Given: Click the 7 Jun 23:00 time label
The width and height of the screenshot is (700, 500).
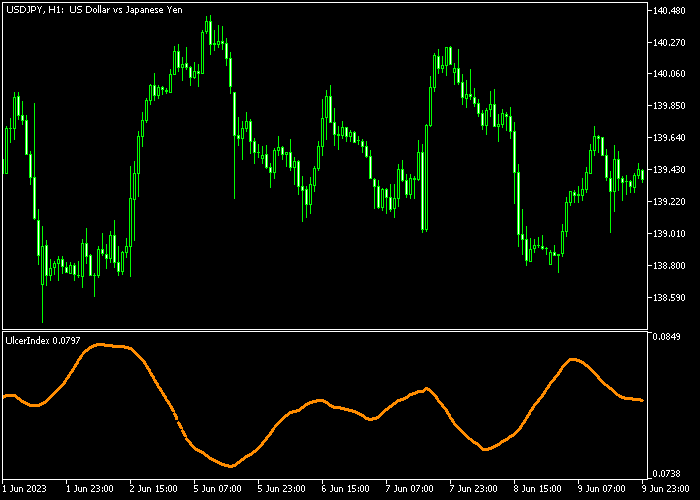Looking at the screenshot, I should click(x=473, y=488).
